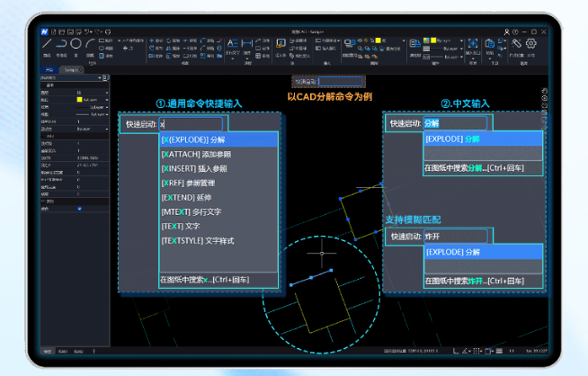Select the Arc drawing tool
Screen dimensions: 588x376
92,43
